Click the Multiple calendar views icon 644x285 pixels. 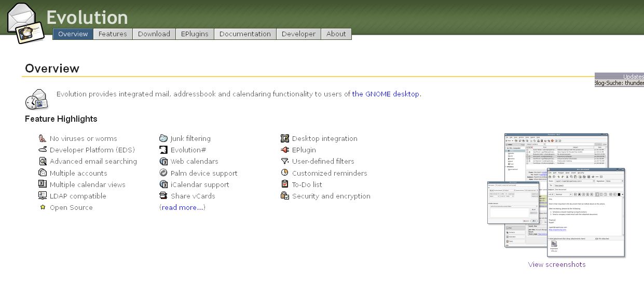point(43,184)
